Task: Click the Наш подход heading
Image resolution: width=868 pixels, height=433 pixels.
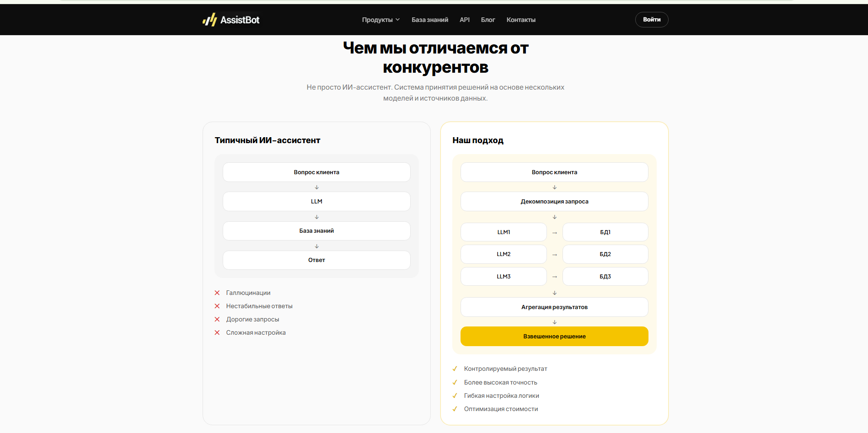Action: (x=478, y=140)
